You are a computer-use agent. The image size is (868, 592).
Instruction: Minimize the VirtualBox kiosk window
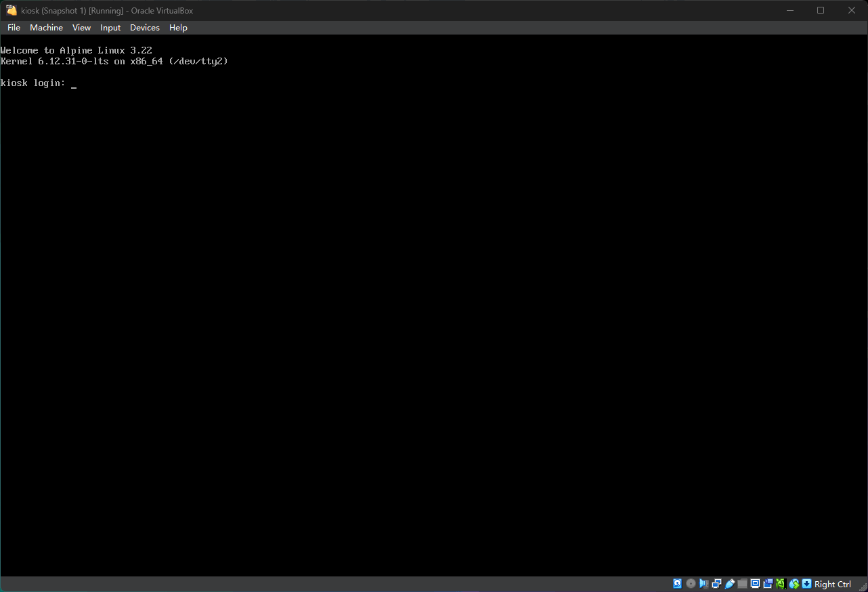789,10
